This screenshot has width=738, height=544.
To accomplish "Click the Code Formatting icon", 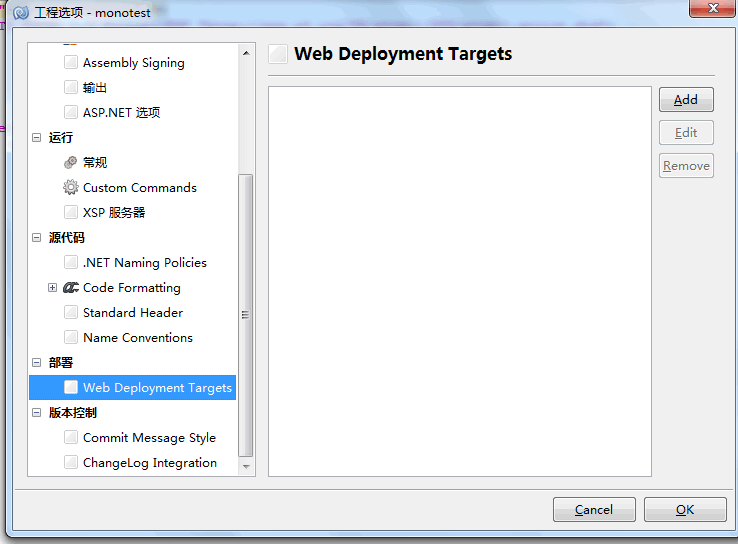I will point(71,287).
